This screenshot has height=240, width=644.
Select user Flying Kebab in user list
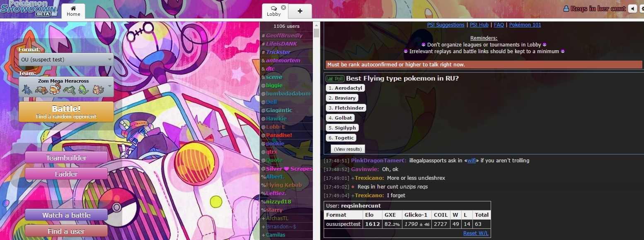[x=286, y=185]
